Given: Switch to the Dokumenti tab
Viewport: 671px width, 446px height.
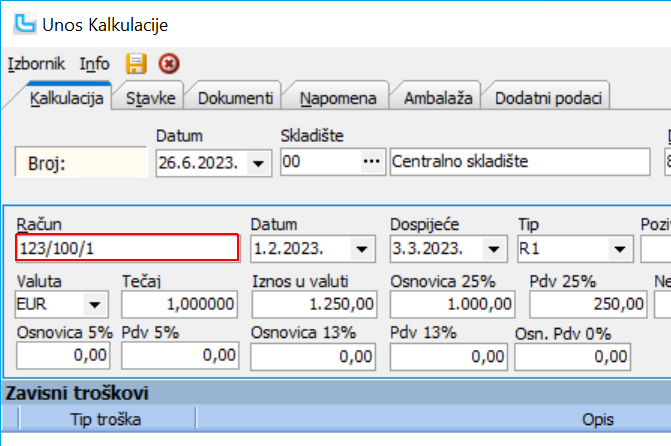Looking at the screenshot, I should pos(235,98).
